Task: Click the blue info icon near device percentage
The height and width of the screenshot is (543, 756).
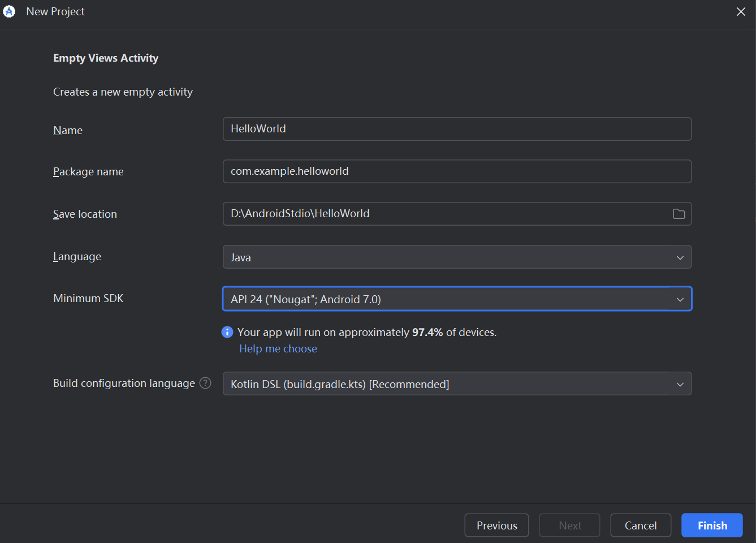Action: 227,332
